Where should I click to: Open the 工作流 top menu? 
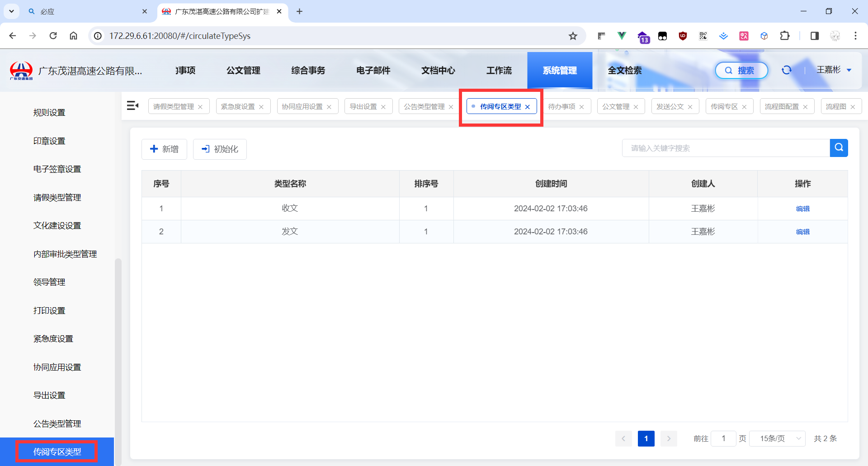pos(499,71)
